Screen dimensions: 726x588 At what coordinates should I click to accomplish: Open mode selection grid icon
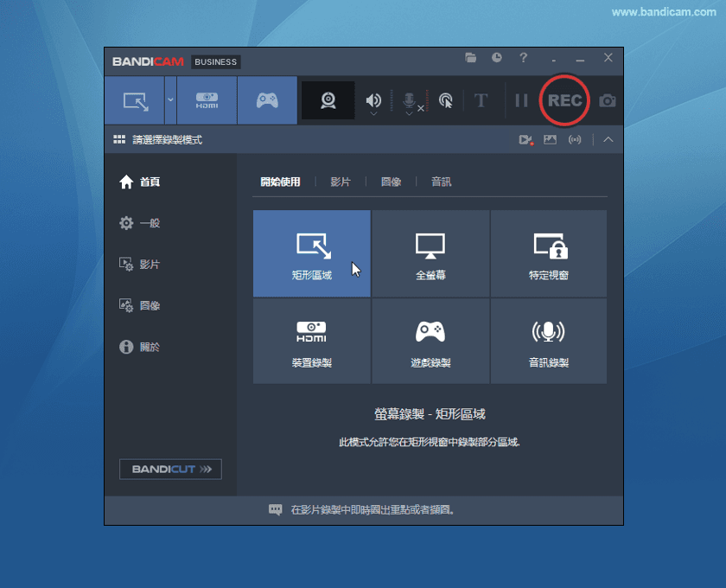[119, 139]
